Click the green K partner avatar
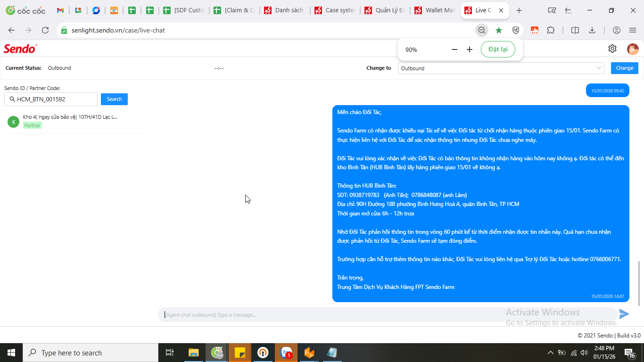This screenshot has width=644, height=362. (x=13, y=122)
